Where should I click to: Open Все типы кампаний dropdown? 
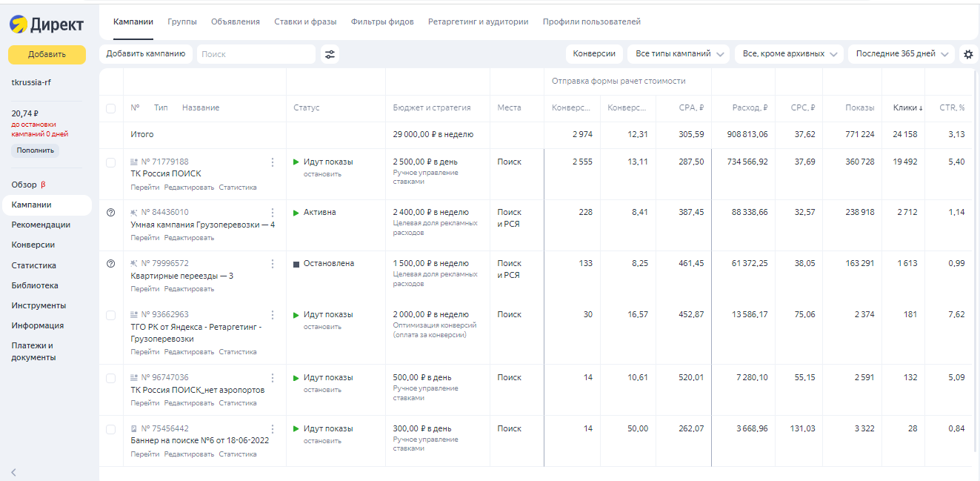tap(679, 54)
